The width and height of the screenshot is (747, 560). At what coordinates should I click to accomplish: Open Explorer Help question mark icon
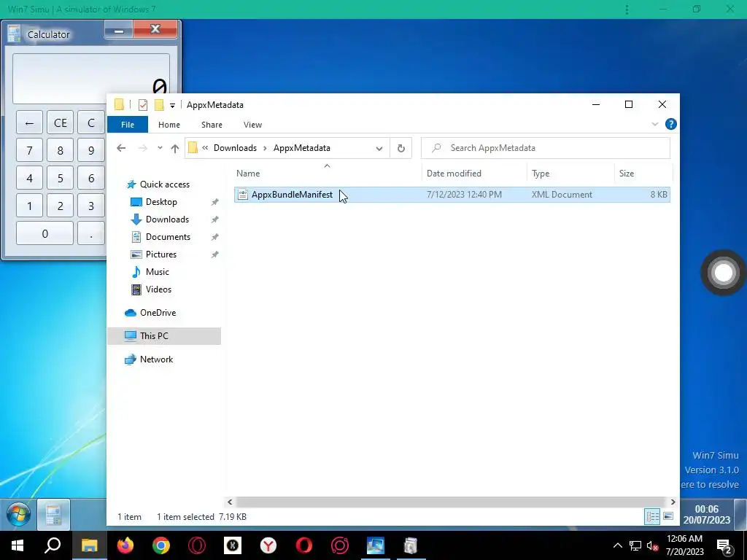[671, 124]
